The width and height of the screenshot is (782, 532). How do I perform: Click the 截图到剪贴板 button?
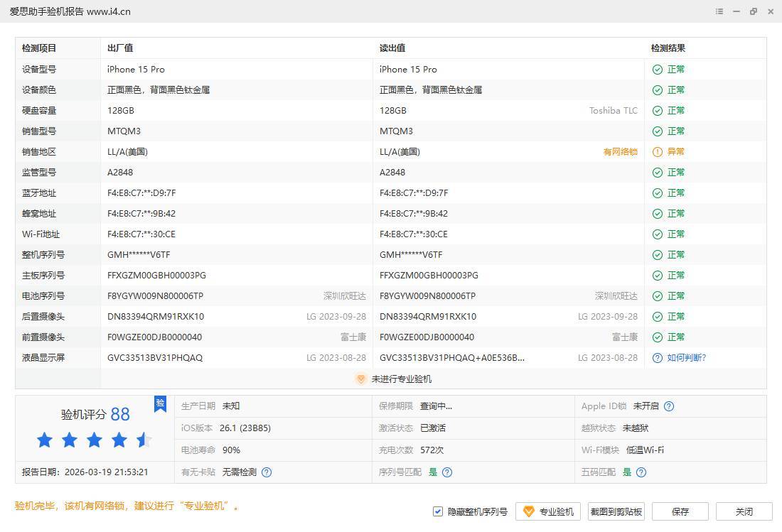pos(616,511)
